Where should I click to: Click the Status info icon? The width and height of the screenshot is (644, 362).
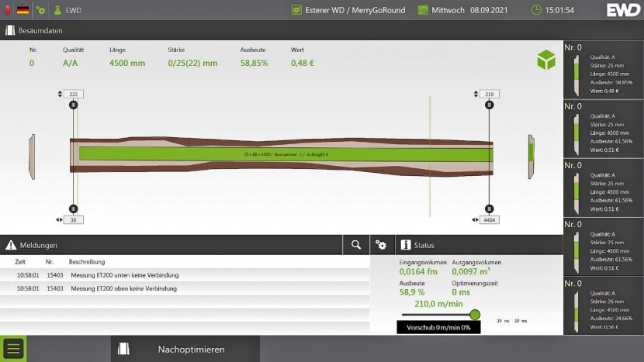tap(406, 245)
